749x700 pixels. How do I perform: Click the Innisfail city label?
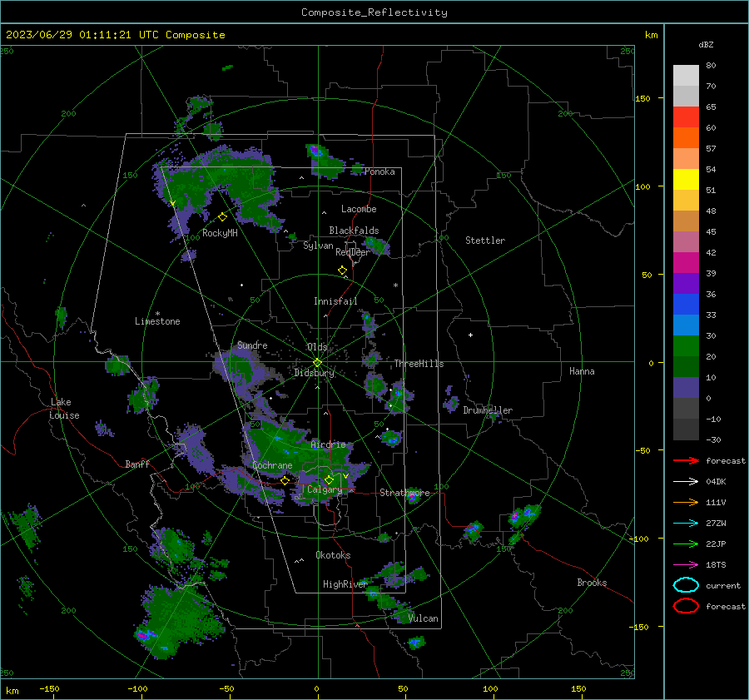coord(335,301)
